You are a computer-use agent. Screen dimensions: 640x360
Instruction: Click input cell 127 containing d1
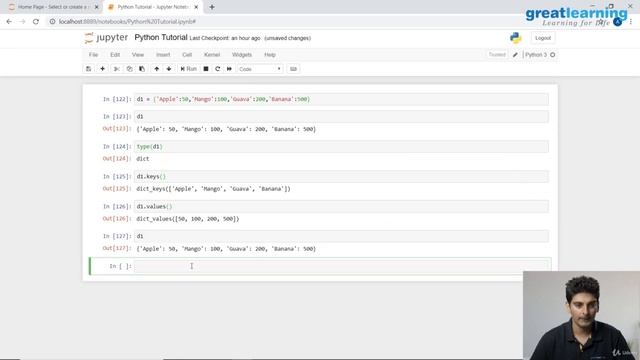342,236
